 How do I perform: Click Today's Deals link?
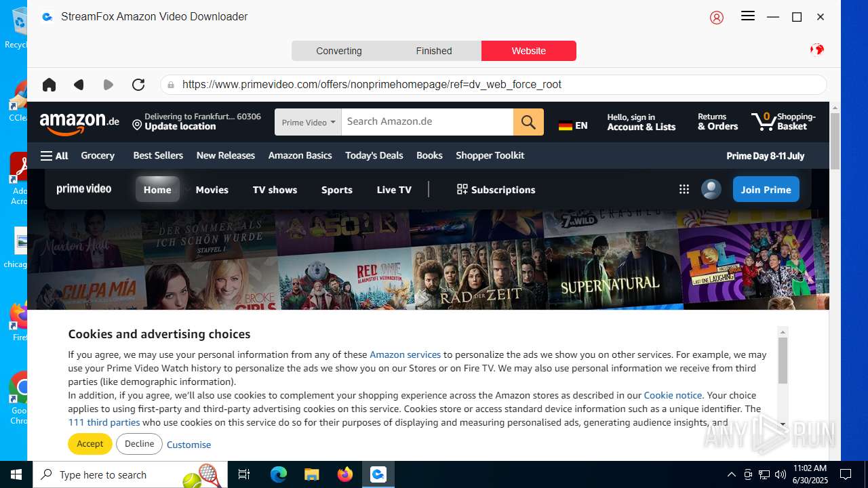point(374,155)
